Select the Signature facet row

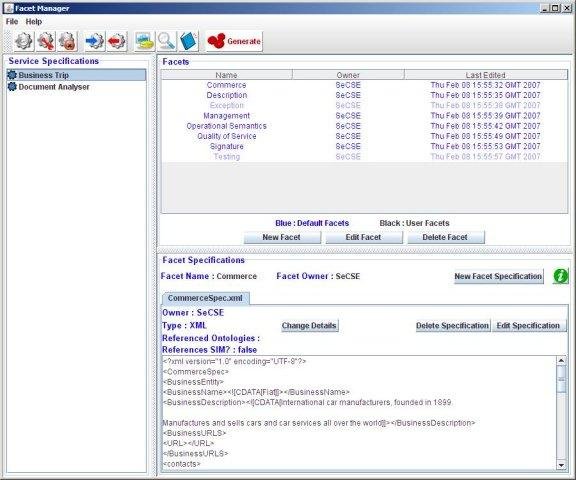click(364, 147)
